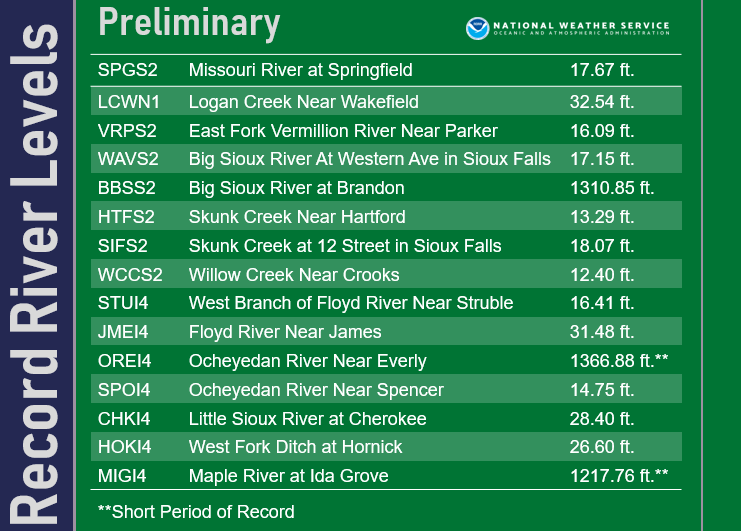Click 'Big Sioux River At Western Ave' row name
Screen dimensions: 741x531
tap(370, 159)
